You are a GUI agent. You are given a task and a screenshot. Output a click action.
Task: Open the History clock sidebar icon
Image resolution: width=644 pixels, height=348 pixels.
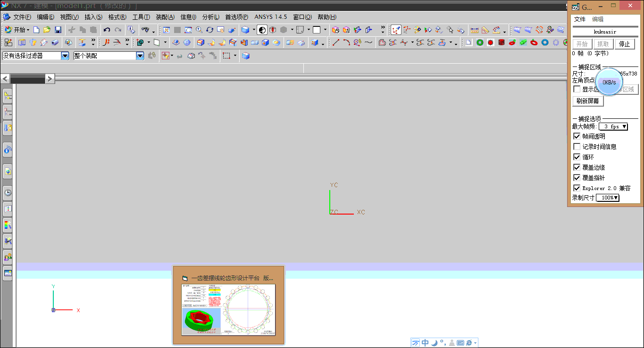click(x=8, y=192)
